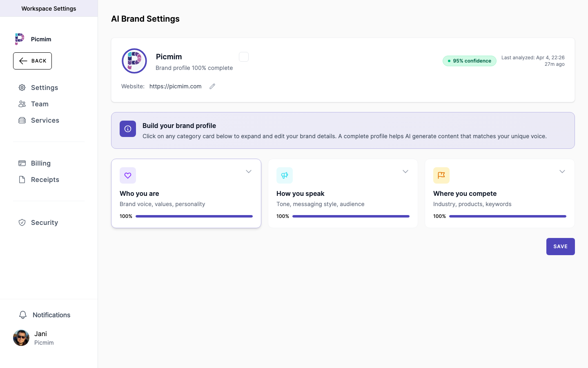Expand the Who you are card chevron
The height and width of the screenshot is (368, 588).
(249, 172)
